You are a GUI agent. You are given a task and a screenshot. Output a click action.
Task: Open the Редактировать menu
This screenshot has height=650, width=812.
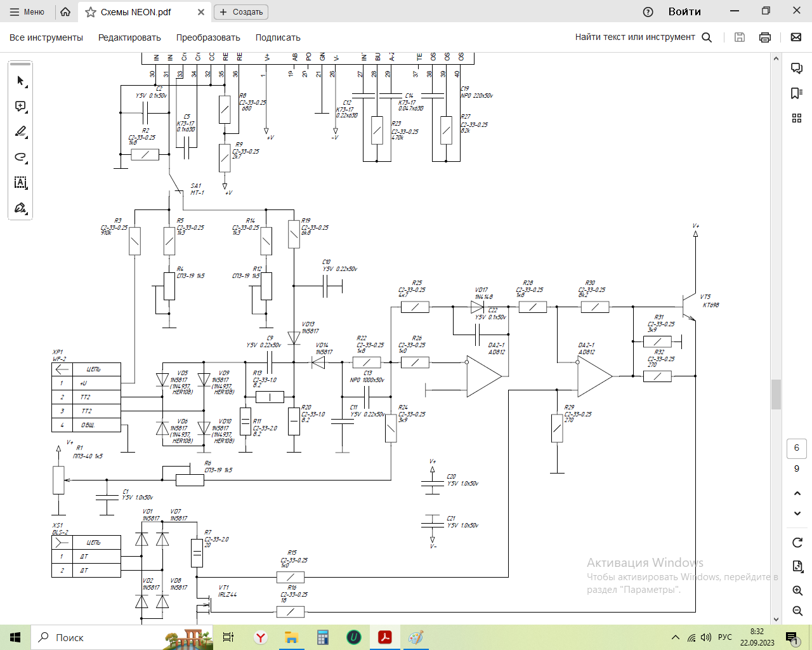point(129,37)
